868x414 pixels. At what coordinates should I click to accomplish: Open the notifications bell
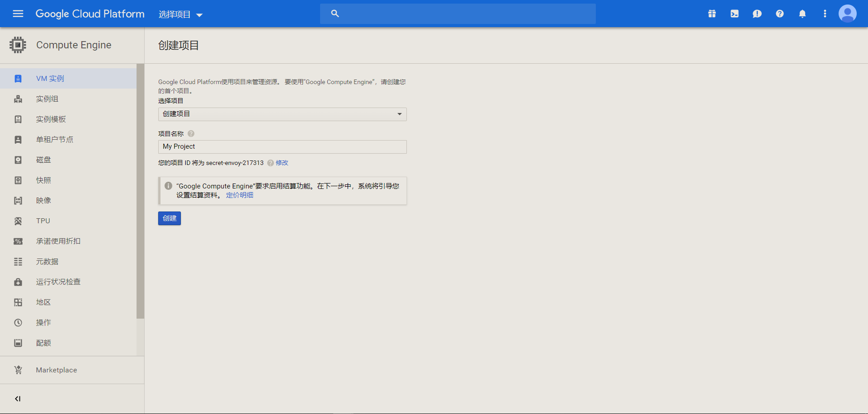pyautogui.click(x=802, y=14)
